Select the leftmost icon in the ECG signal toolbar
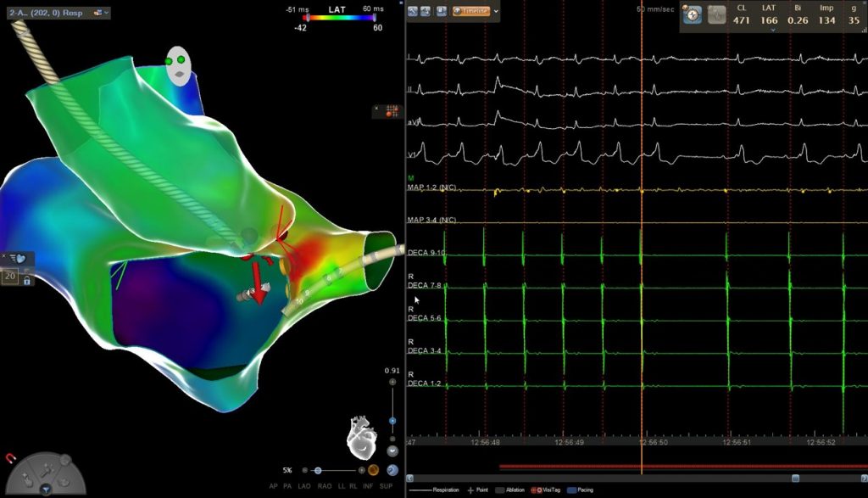The height and width of the screenshot is (498, 868). tap(413, 11)
